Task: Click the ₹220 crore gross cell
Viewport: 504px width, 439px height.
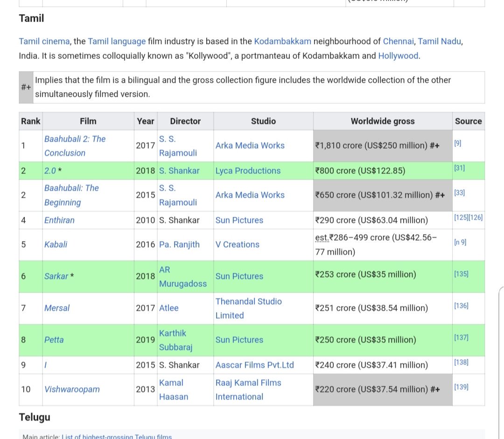Action: 383,389
